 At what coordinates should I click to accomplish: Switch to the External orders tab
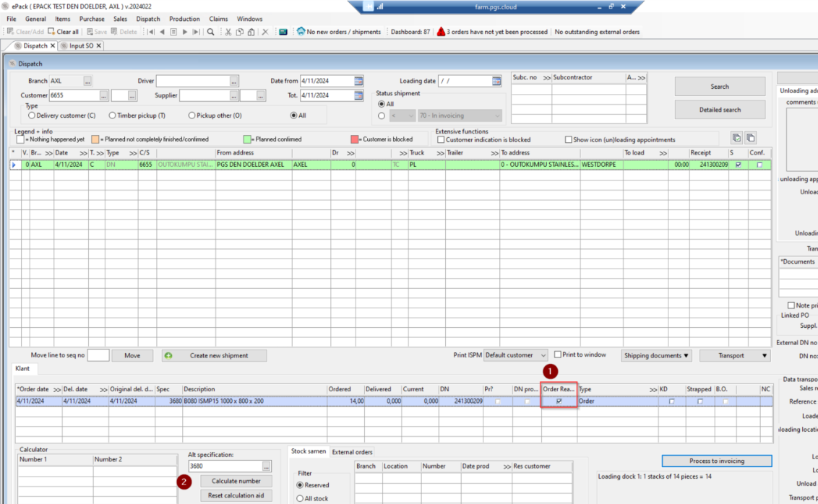point(352,452)
